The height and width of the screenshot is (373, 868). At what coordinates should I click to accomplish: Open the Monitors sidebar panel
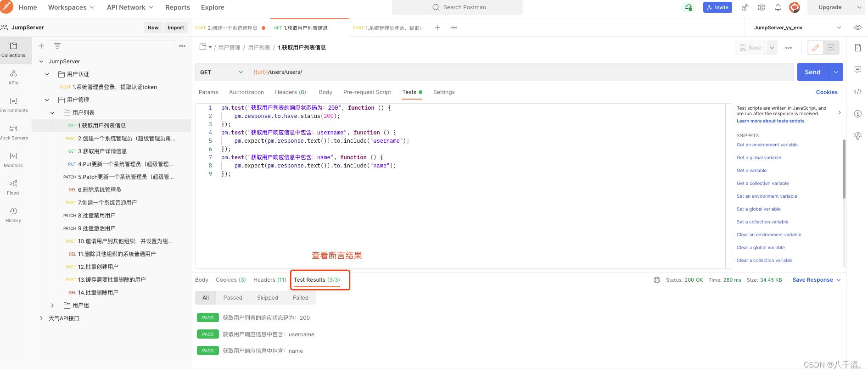tap(13, 160)
